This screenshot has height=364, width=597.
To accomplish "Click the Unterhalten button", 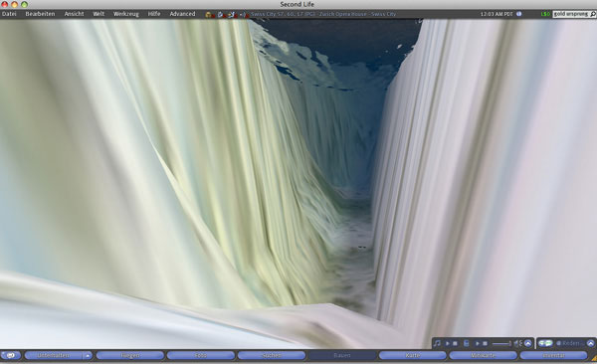I will (54, 355).
